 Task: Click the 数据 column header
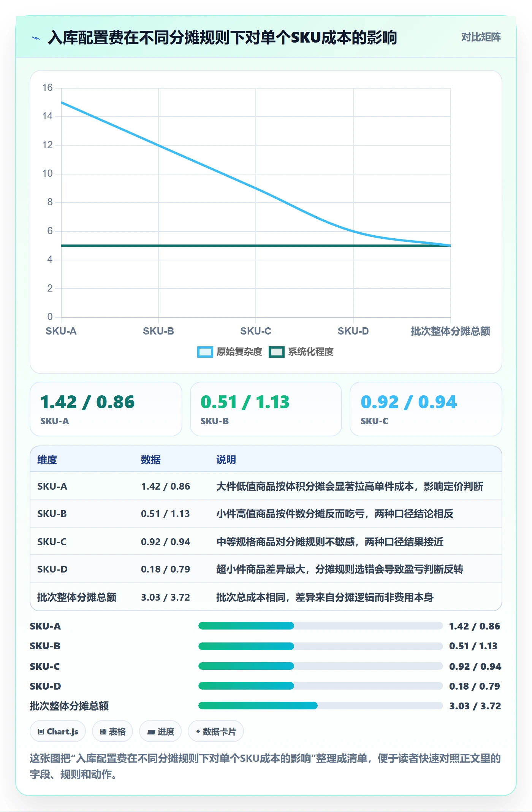[x=151, y=460]
